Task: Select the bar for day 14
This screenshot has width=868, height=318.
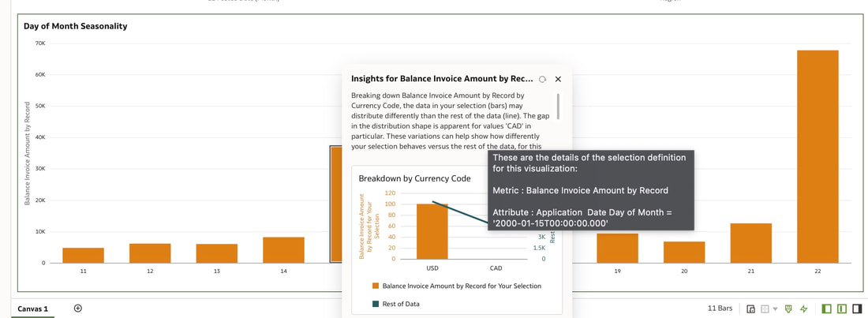Action: tap(283, 250)
